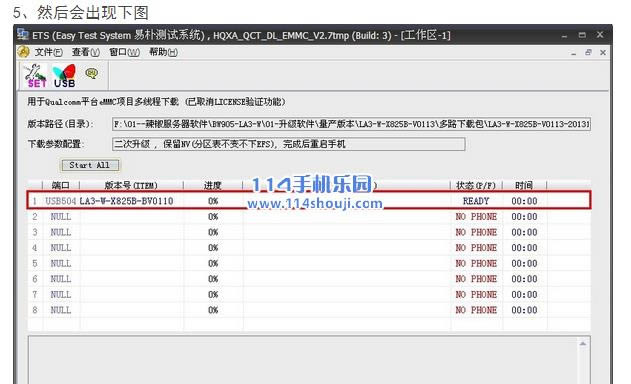Click the log panel scrollbar up arrow
Screen dimensions: 631x384
583,343
